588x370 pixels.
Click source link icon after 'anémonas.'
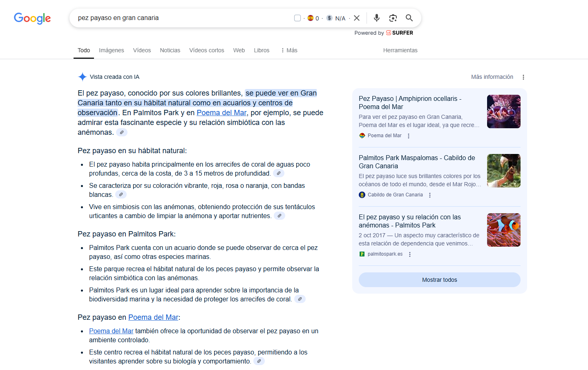[x=122, y=132]
